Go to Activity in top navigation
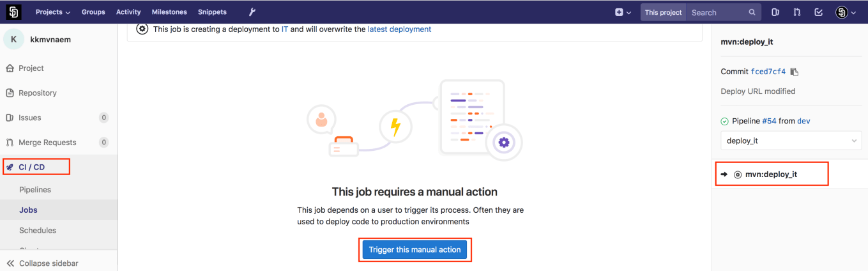 click(x=128, y=12)
